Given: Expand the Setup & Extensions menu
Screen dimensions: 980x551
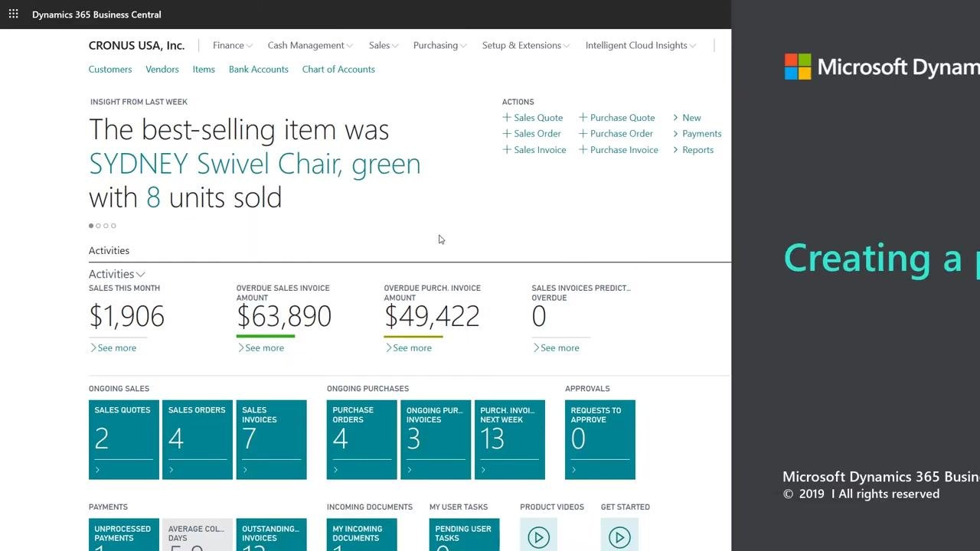Looking at the screenshot, I should pos(525,45).
